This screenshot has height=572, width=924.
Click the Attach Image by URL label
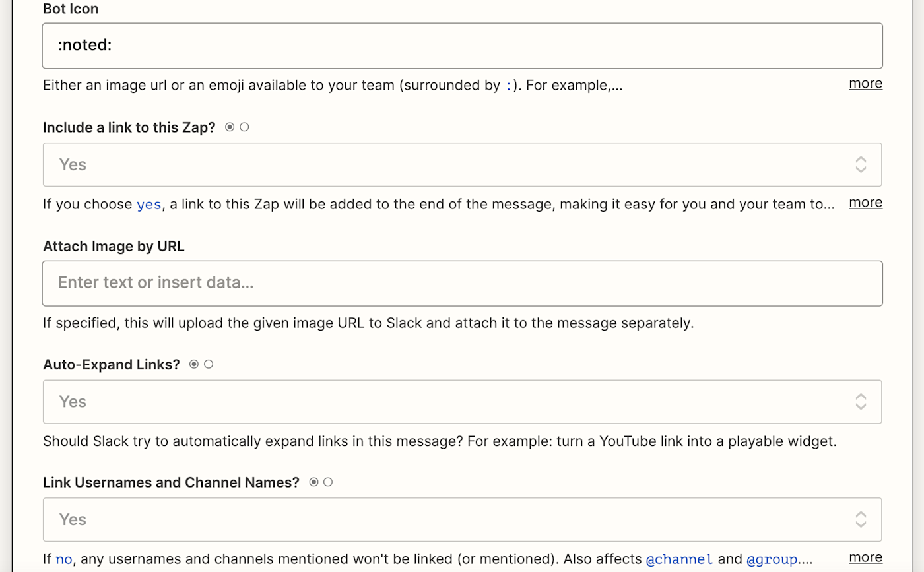pos(114,246)
